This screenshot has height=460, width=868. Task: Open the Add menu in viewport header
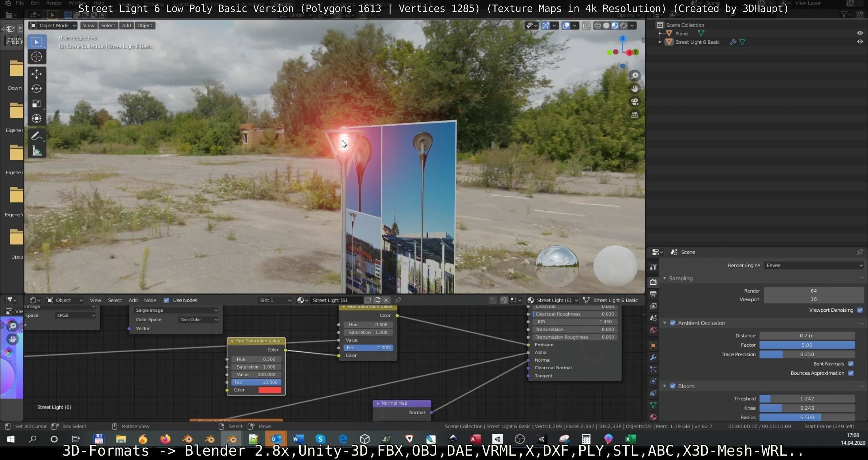[x=126, y=25]
